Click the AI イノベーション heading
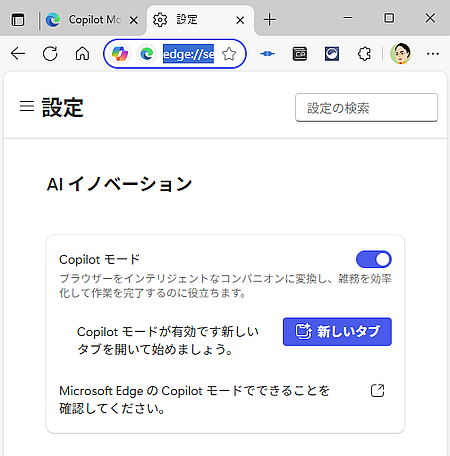 point(119,184)
